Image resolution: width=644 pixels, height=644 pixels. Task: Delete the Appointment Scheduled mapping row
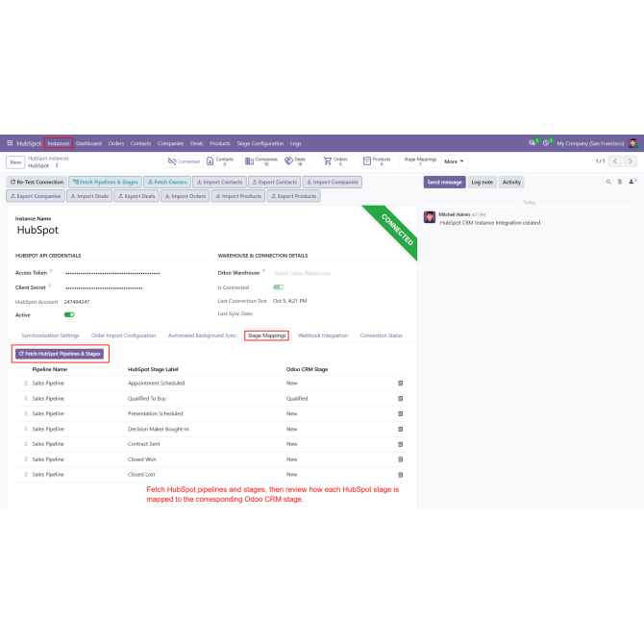pos(401,384)
